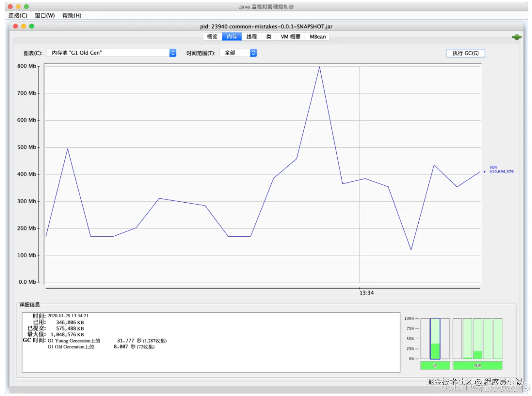Click the 13:34 time axis label
Image resolution: width=532 pixels, height=396 pixels.
[367, 293]
